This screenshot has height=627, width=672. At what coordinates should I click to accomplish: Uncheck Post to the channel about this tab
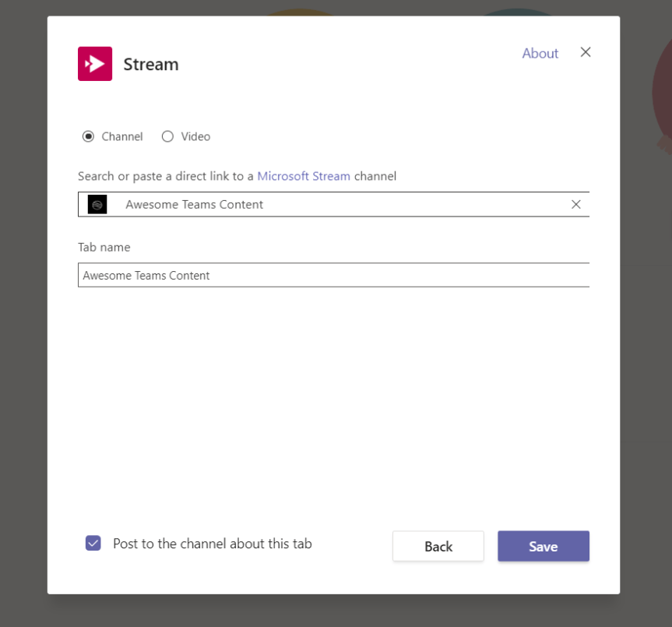(x=93, y=543)
